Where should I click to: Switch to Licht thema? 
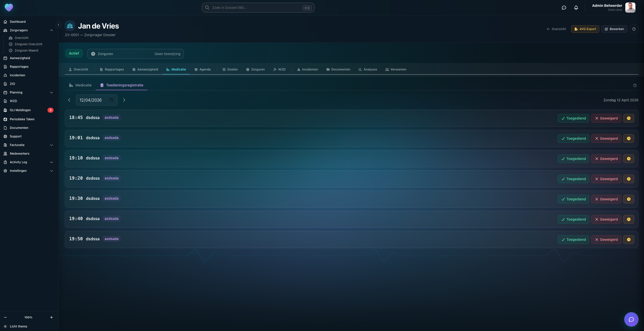coord(18,326)
